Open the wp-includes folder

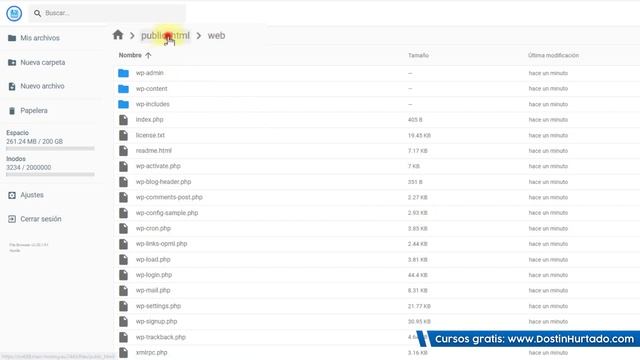click(x=153, y=104)
